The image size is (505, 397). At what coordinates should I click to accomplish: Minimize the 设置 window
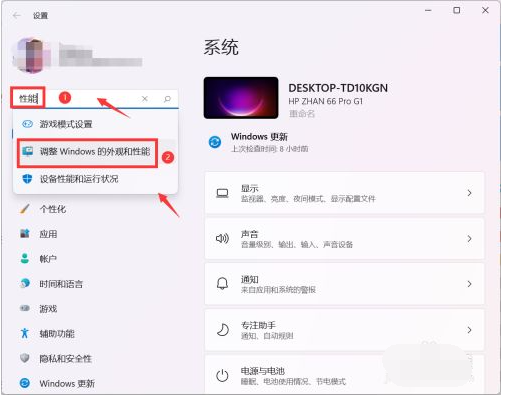428,11
